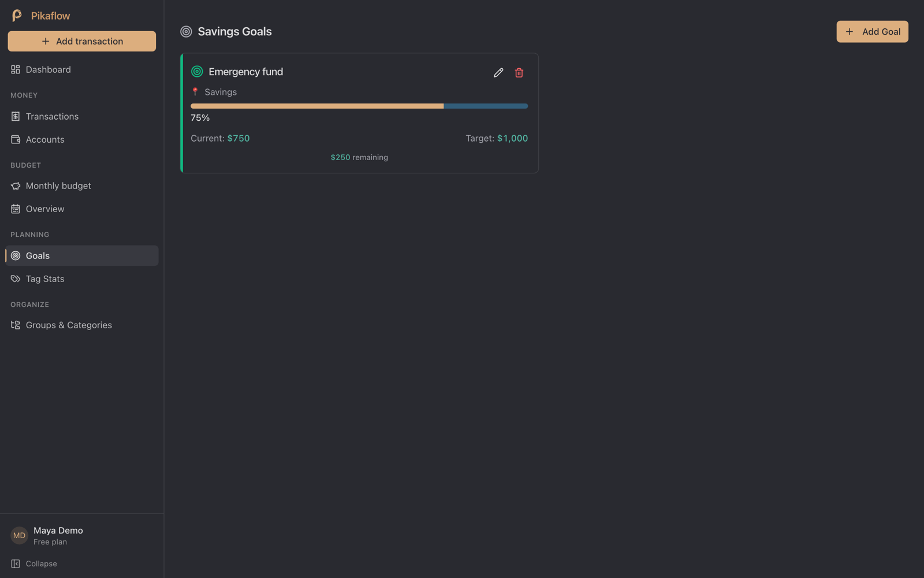Click the MD avatar circle

coord(19,535)
